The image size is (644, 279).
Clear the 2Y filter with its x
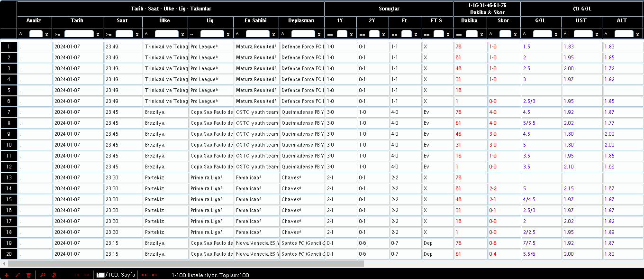point(383,34)
